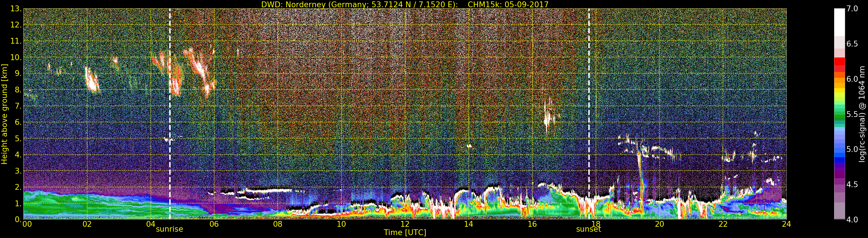Screen dimensions: 868x238
Task: Click the plot title mentioning DWD Norderney
Action: click(405, 4)
